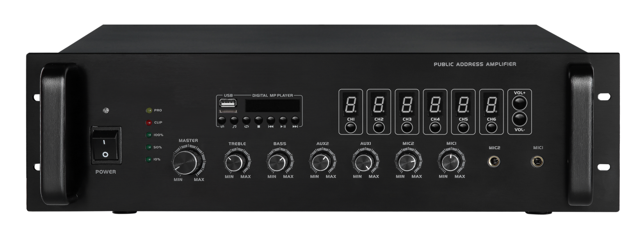Toggle the CH4 zone button
The image size is (644, 239).
click(x=435, y=127)
